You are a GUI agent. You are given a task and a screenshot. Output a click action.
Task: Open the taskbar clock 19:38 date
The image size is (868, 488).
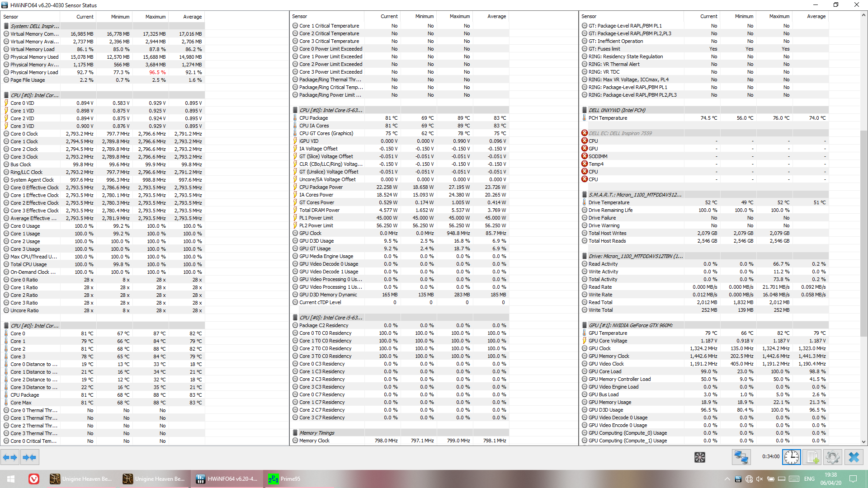[x=830, y=479]
